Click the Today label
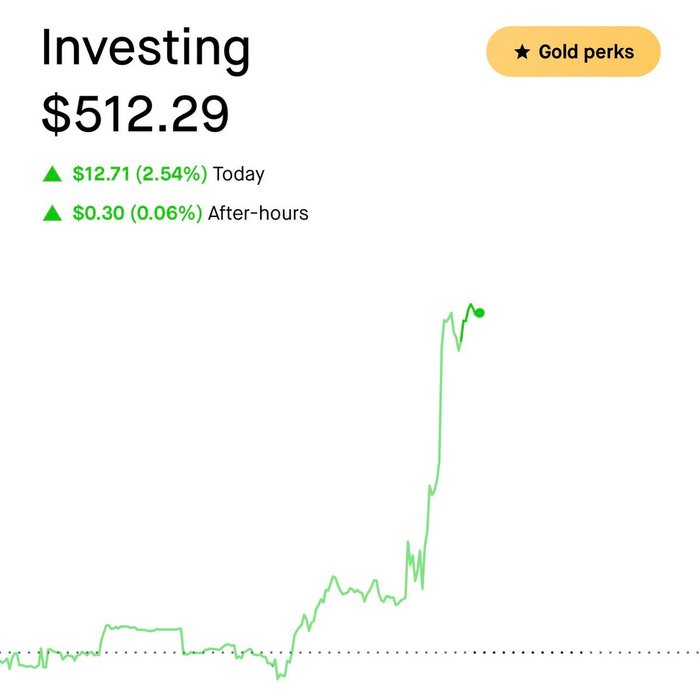This screenshot has width=700, height=700. coord(239,175)
